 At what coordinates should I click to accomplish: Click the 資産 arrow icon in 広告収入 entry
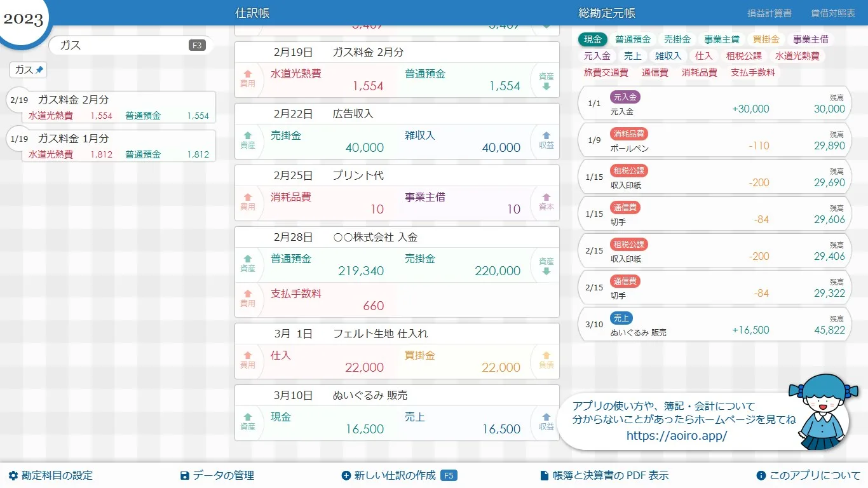(x=248, y=135)
